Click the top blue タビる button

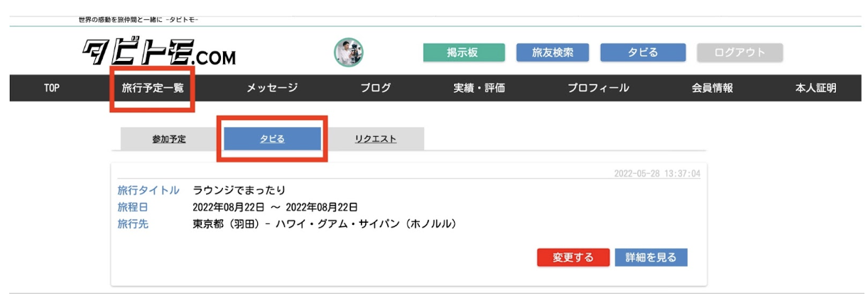pyautogui.click(x=643, y=52)
